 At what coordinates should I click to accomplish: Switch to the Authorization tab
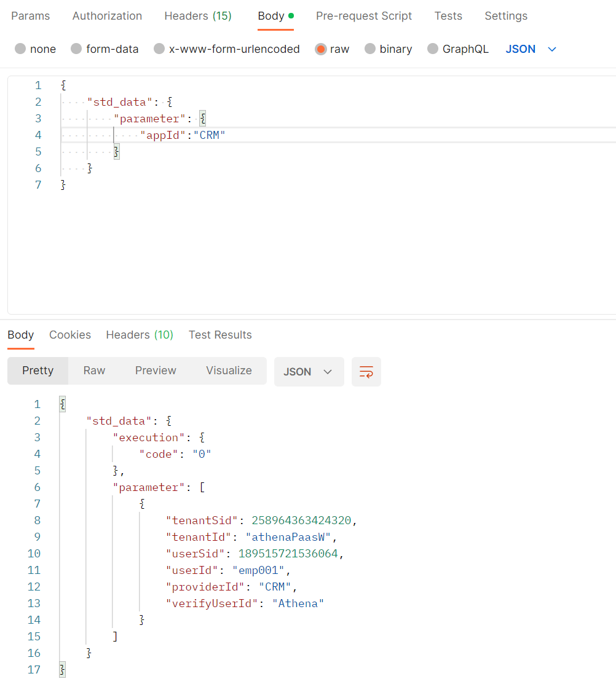(107, 16)
